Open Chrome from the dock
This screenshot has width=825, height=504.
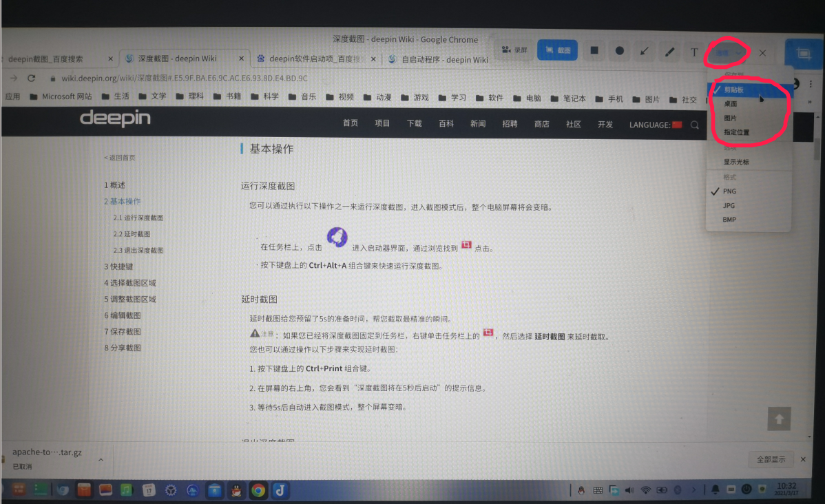pyautogui.click(x=258, y=490)
